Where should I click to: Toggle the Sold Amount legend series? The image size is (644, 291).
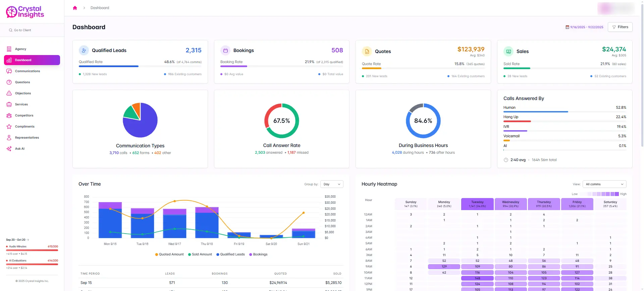[200, 254]
